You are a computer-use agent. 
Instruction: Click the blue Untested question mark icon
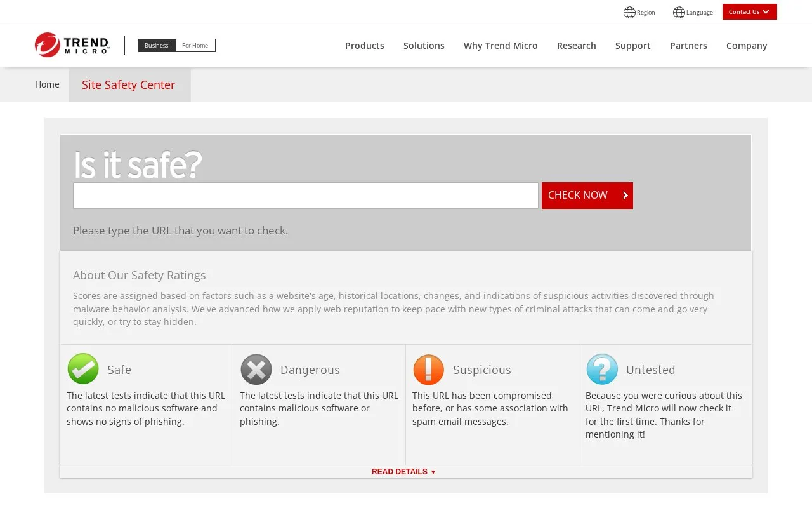(x=602, y=369)
